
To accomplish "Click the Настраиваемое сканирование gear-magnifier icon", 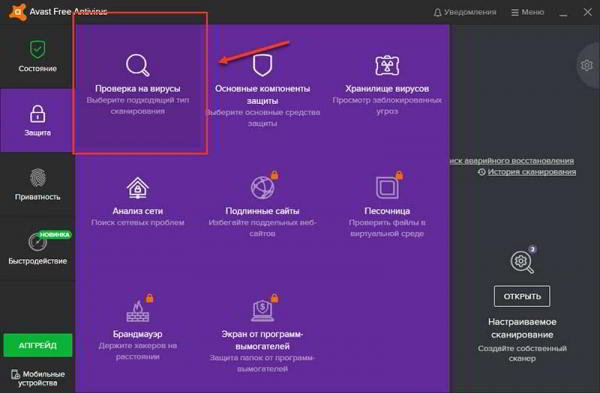I will (522, 262).
